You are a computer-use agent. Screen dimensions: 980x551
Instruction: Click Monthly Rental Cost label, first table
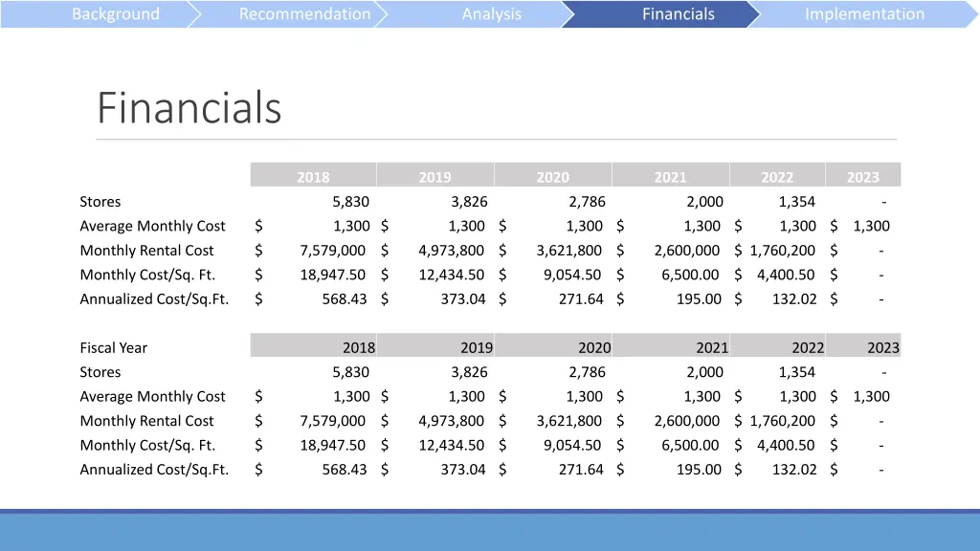click(146, 251)
